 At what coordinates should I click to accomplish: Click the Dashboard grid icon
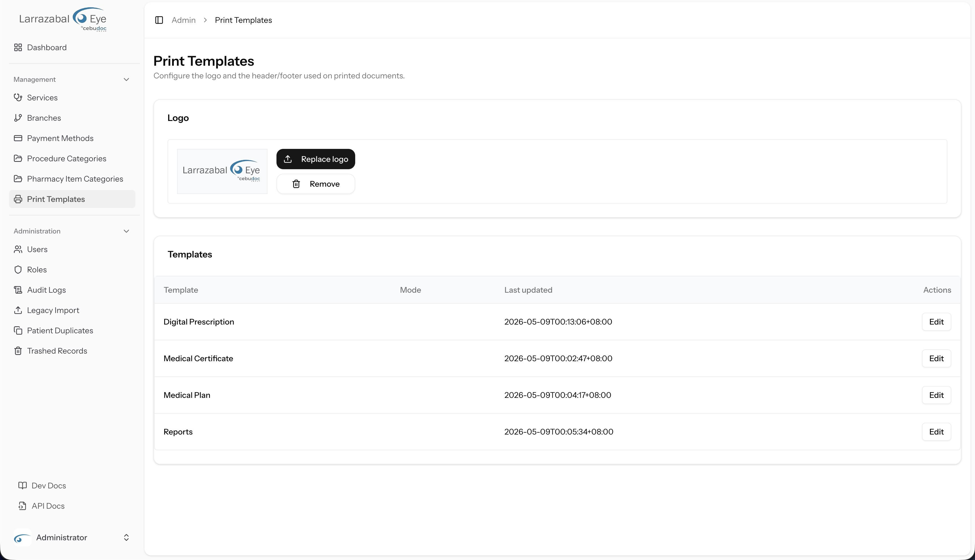(x=18, y=47)
